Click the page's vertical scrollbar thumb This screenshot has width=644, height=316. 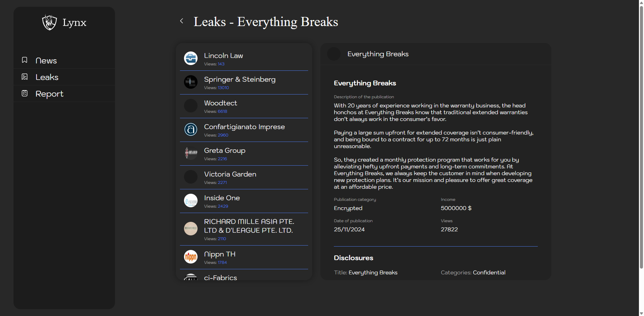click(x=641, y=135)
